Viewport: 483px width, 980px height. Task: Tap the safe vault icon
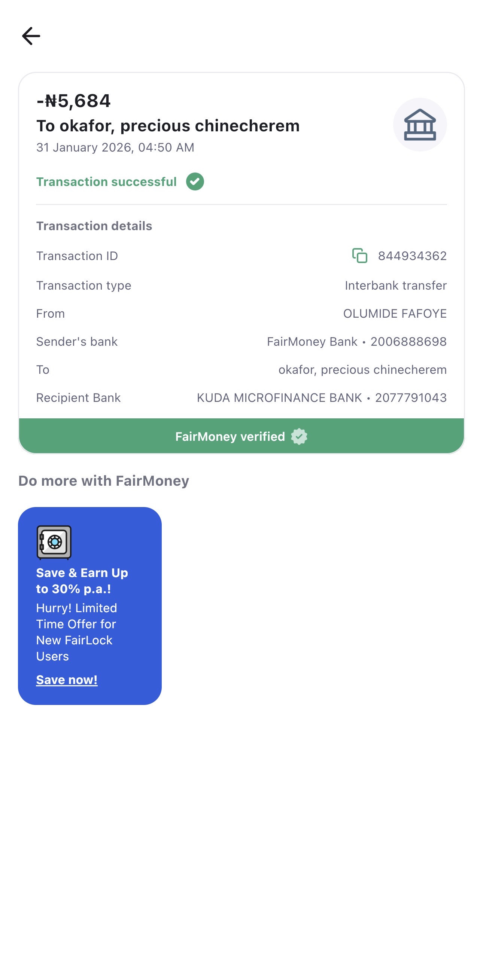[x=54, y=542]
